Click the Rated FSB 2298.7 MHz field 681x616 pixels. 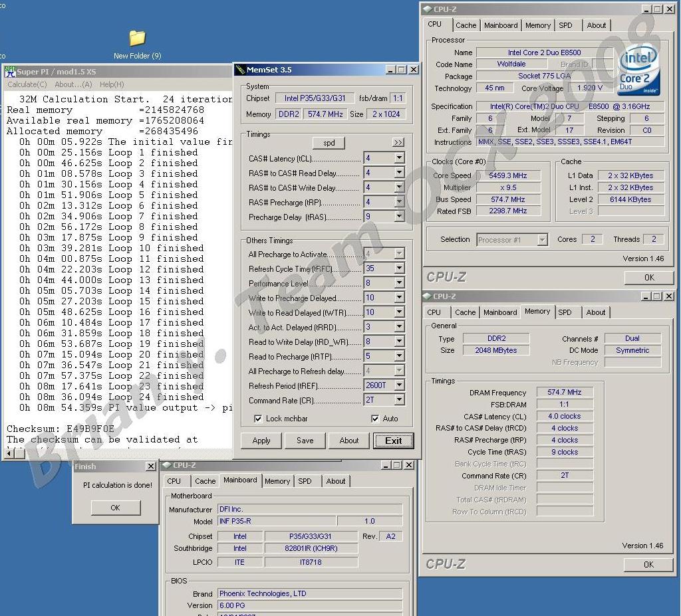pyautogui.click(x=508, y=211)
